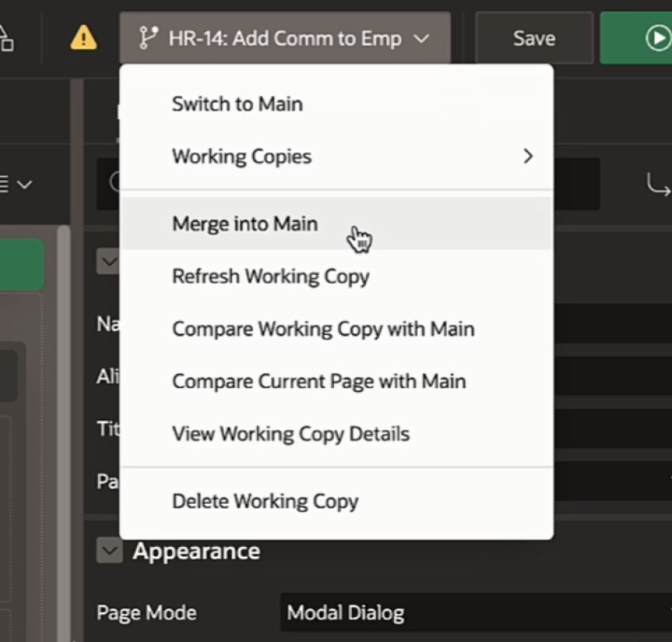Choose Delete Working Copy
This screenshot has height=642, width=672.
[265, 502]
